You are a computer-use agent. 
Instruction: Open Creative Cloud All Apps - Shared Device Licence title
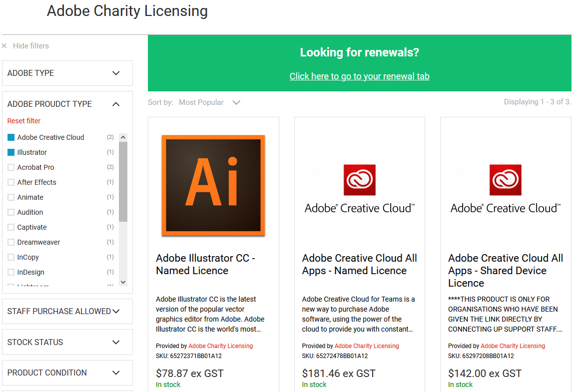coord(506,271)
